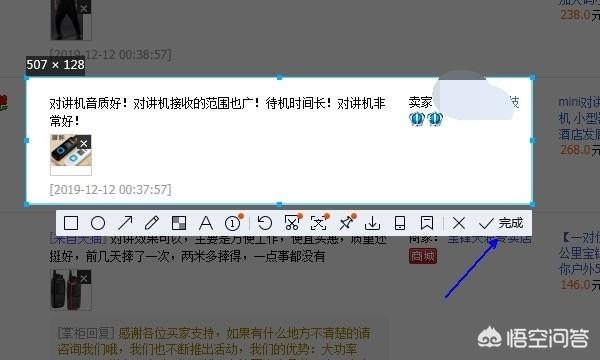This screenshot has width=600, height=360.
Task: Select the numbered step marker tool
Action: 233,223
